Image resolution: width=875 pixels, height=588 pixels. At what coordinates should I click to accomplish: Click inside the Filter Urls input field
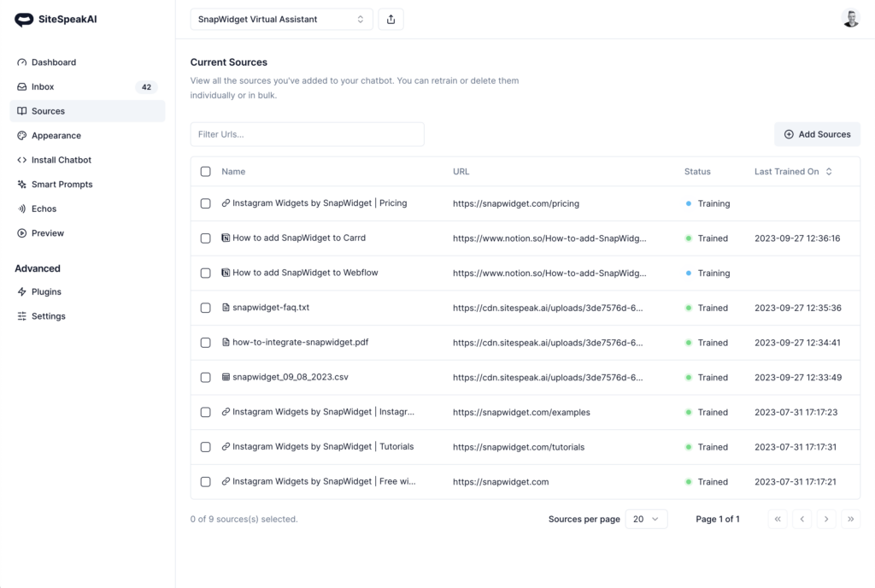tap(308, 134)
